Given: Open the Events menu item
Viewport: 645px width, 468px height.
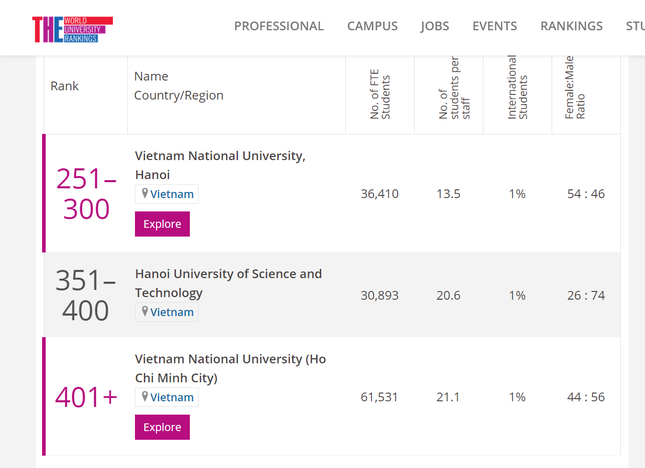Looking at the screenshot, I should (495, 26).
